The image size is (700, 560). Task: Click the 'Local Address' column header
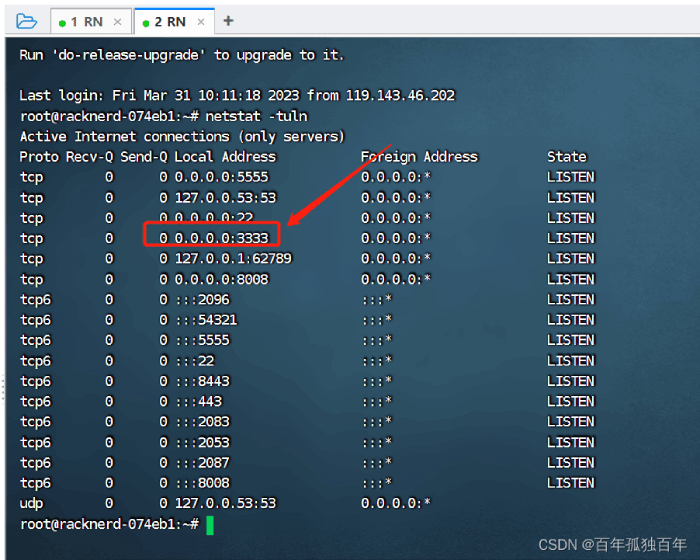(225, 157)
